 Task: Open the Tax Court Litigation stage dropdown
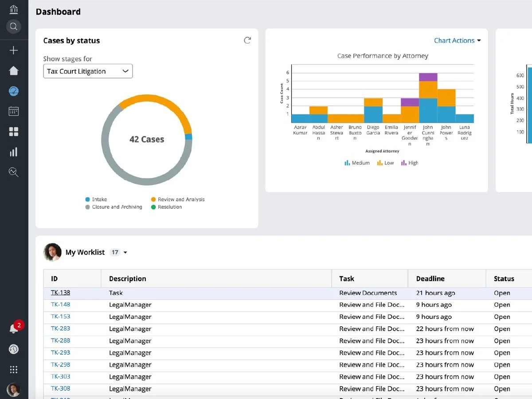88,71
